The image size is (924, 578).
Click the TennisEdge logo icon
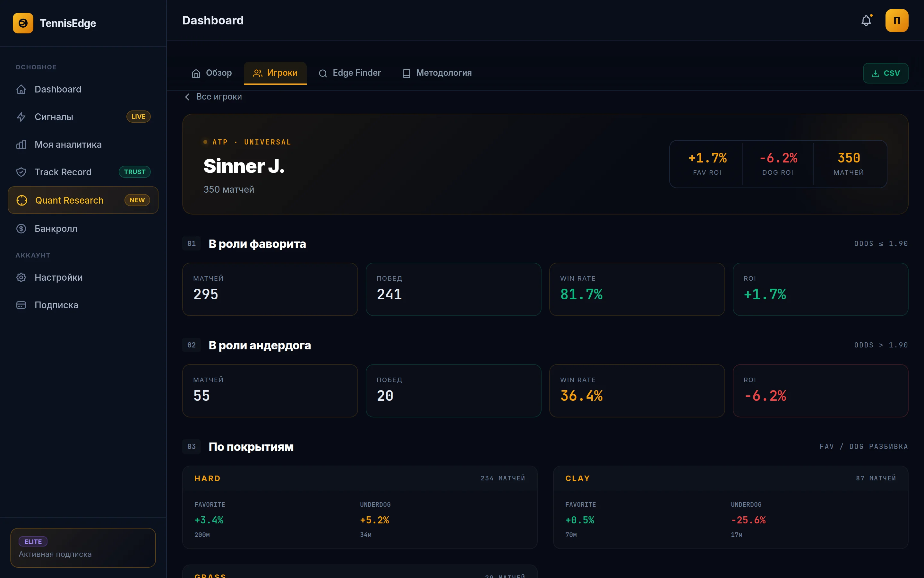[x=23, y=23]
